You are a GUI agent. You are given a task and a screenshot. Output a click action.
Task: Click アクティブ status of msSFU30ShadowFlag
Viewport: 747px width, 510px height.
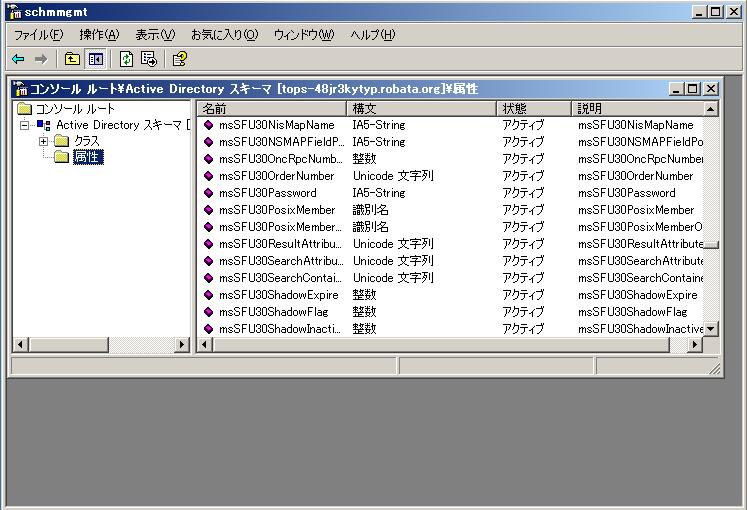coord(523,312)
